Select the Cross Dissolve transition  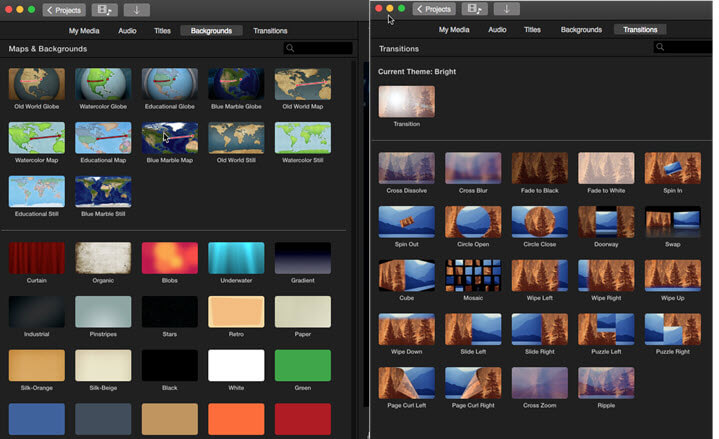tap(406, 167)
